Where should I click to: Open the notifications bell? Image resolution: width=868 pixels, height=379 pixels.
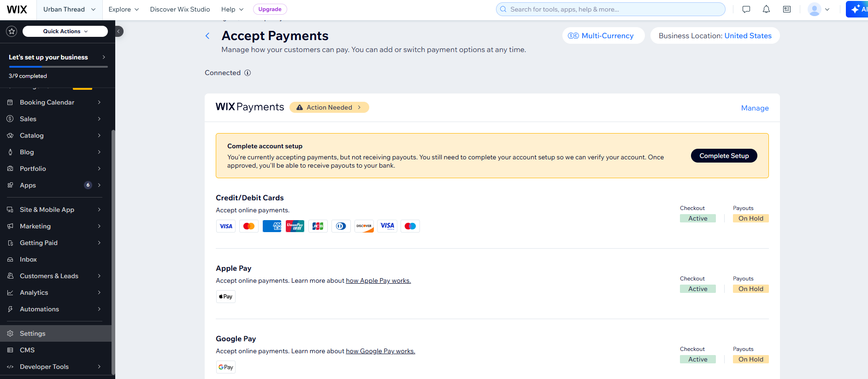coord(766,9)
